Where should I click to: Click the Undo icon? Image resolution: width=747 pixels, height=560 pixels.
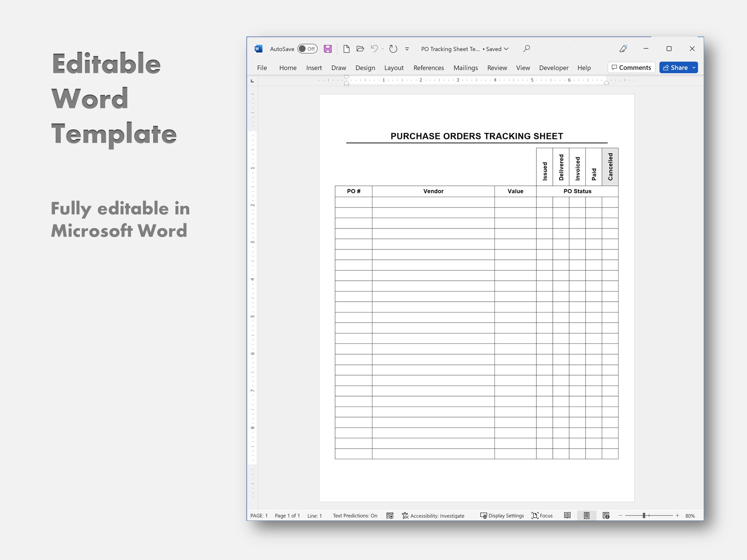[x=375, y=49]
